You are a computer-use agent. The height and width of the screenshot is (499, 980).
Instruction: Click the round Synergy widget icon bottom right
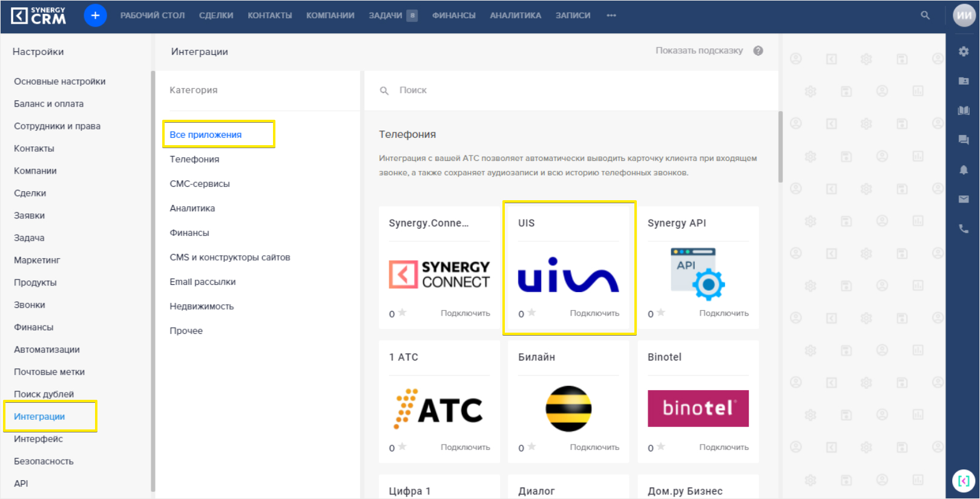click(x=964, y=481)
